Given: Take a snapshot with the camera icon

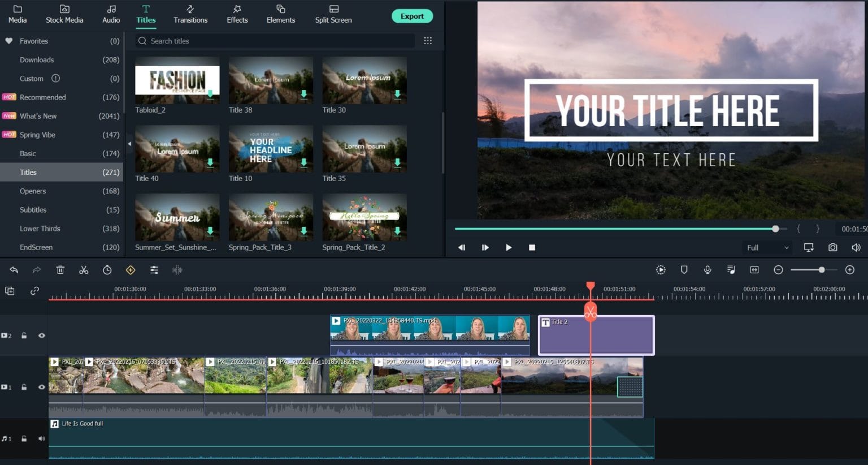Looking at the screenshot, I should point(832,247).
